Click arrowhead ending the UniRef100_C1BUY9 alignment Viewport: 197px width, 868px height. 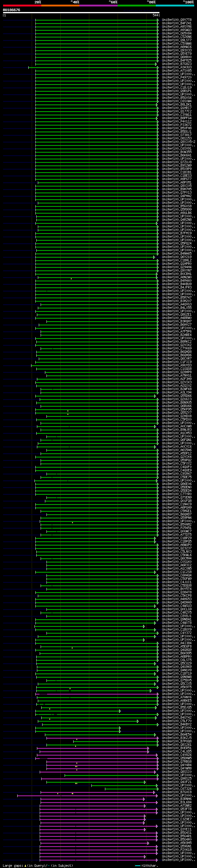[x=155, y=630]
